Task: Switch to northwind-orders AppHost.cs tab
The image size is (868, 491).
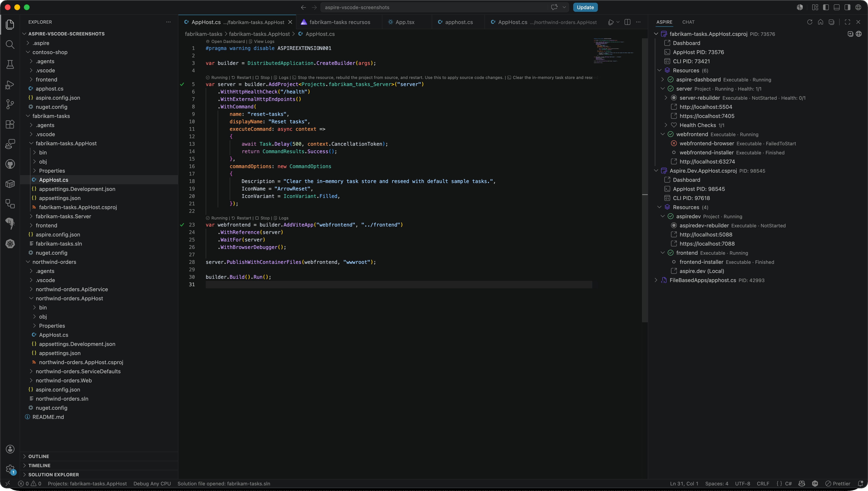Action: [x=544, y=22]
